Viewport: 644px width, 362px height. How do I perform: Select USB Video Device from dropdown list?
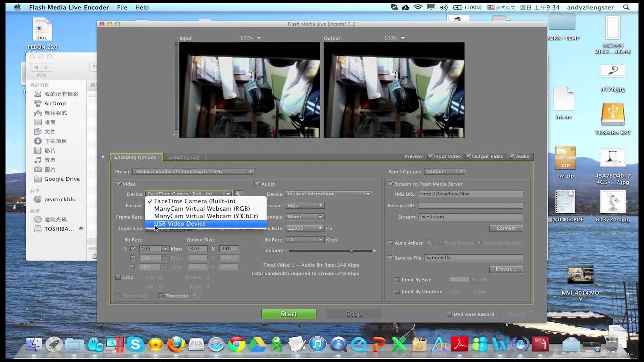(205, 224)
